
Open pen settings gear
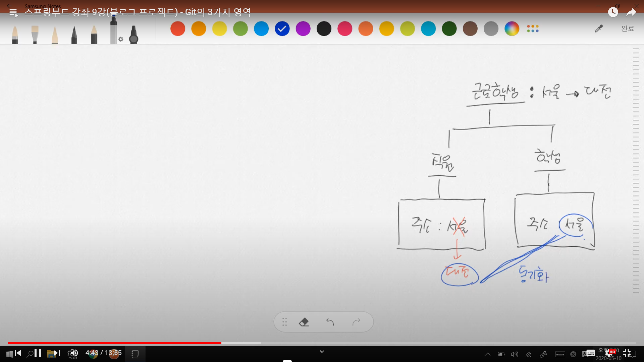click(121, 39)
